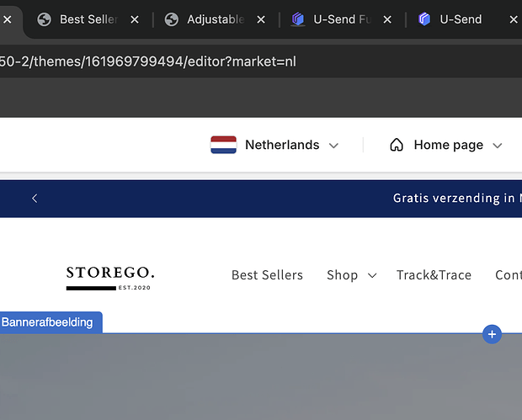This screenshot has height=420, width=522.
Task: Click the STOREGO logo
Action: [110, 277]
